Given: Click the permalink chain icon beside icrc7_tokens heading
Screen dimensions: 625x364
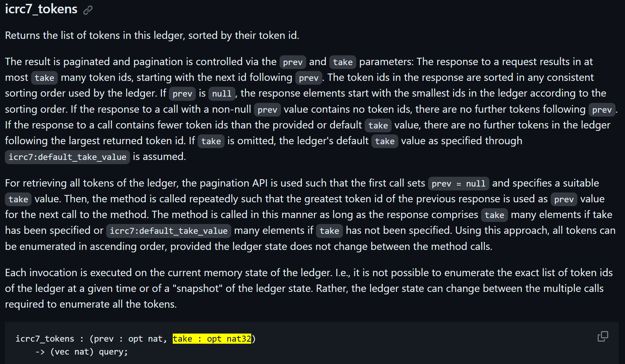Looking at the screenshot, I should 88,10.
